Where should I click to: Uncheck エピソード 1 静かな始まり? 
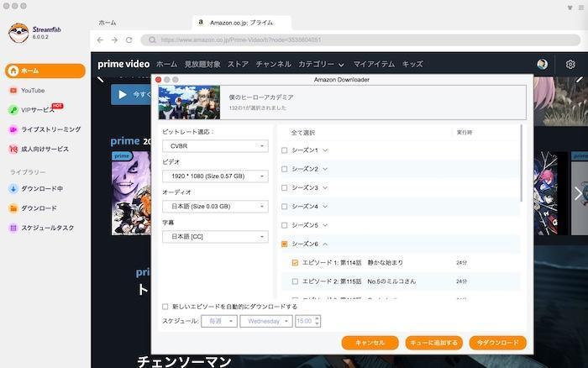(295, 263)
